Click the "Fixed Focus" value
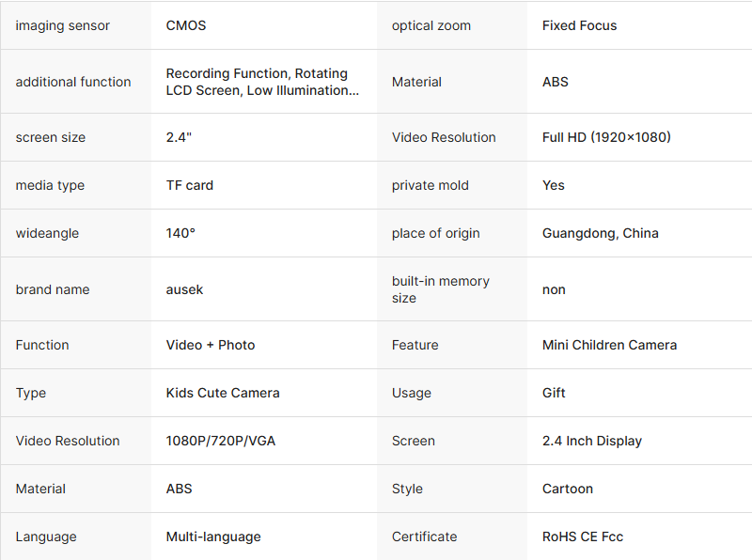This screenshot has width=752, height=560. pos(579,25)
